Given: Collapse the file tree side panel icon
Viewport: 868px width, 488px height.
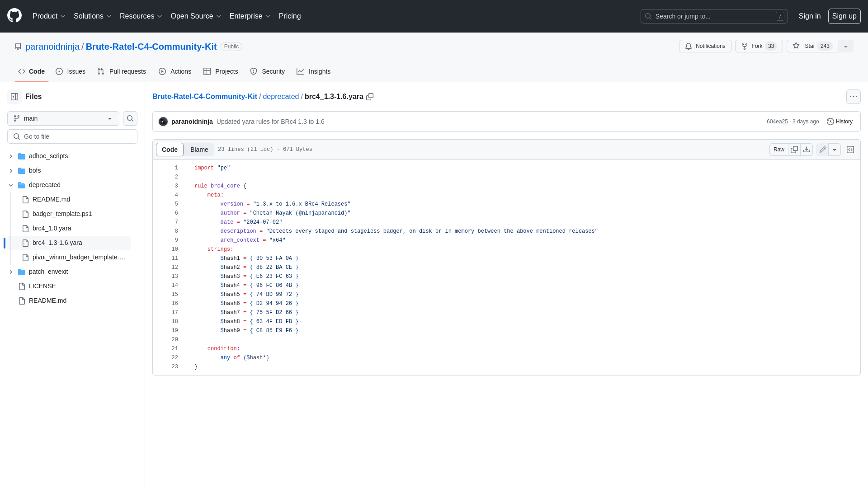Looking at the screenshot, I should pyautogui.click(x=14, y=97).
